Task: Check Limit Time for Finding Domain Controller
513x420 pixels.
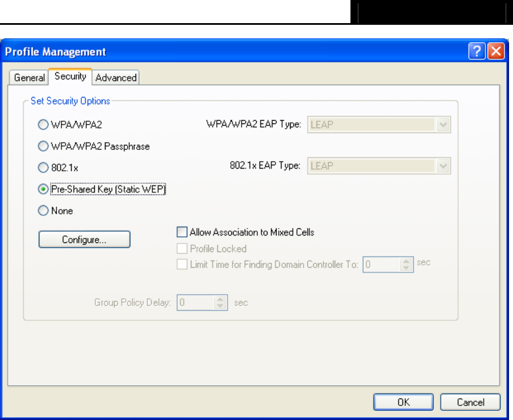Action: (182, 264)
